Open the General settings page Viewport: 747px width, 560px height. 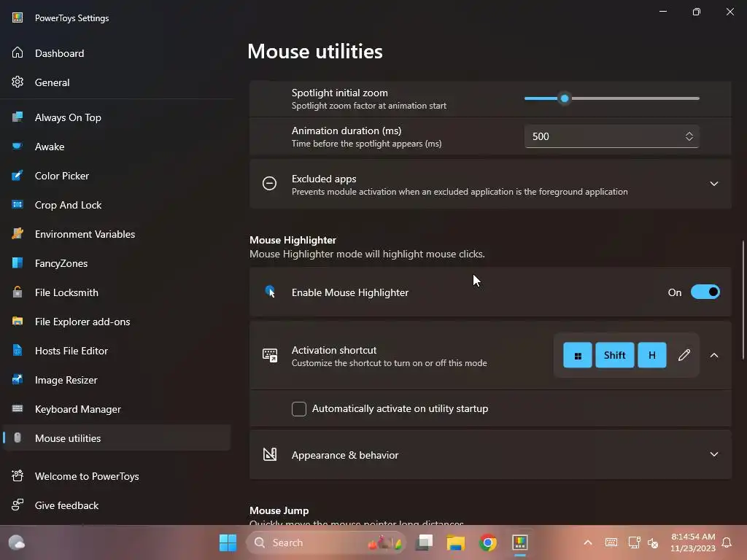pyautogui.click(x=116, y=82)
